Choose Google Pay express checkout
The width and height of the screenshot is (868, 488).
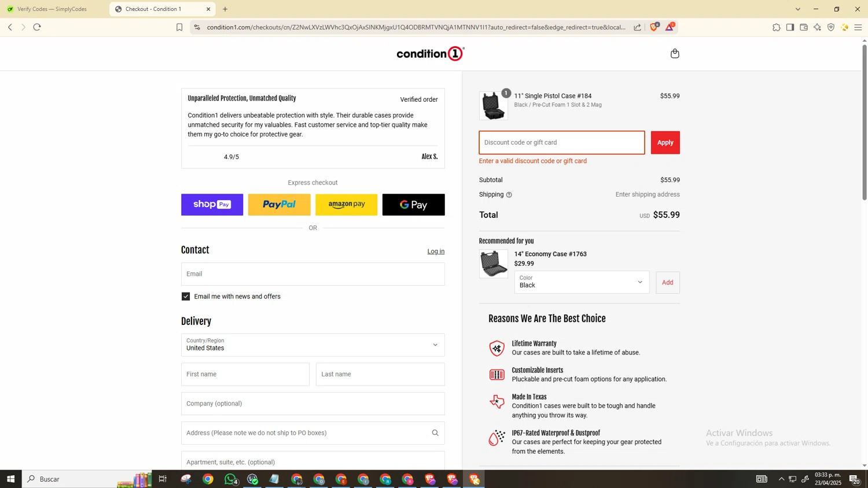[x=414, y=205]
